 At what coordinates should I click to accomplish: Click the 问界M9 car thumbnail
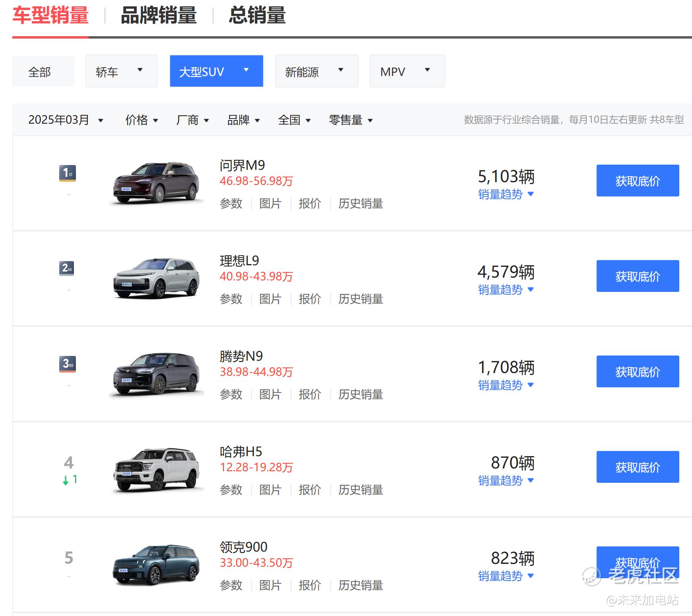pos(156,183)
